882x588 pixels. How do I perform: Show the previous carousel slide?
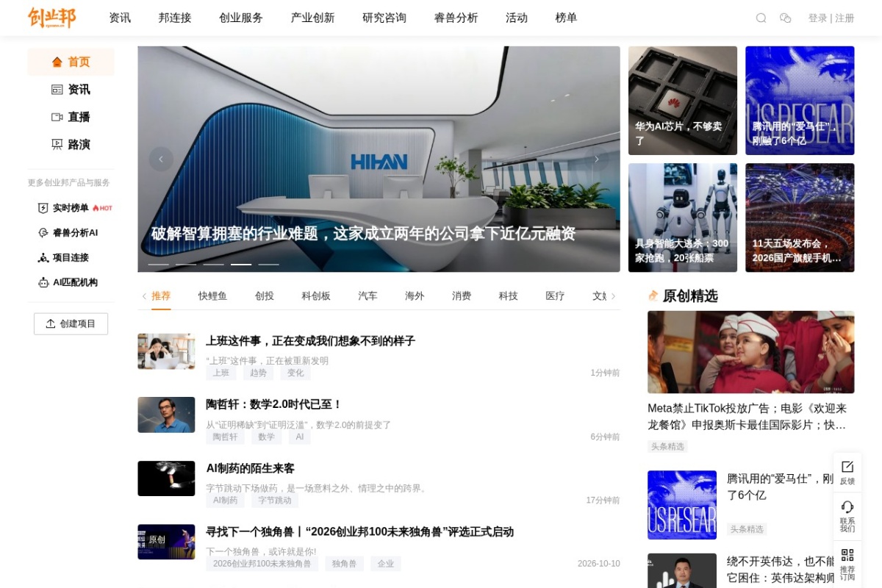tap(161, 159)
